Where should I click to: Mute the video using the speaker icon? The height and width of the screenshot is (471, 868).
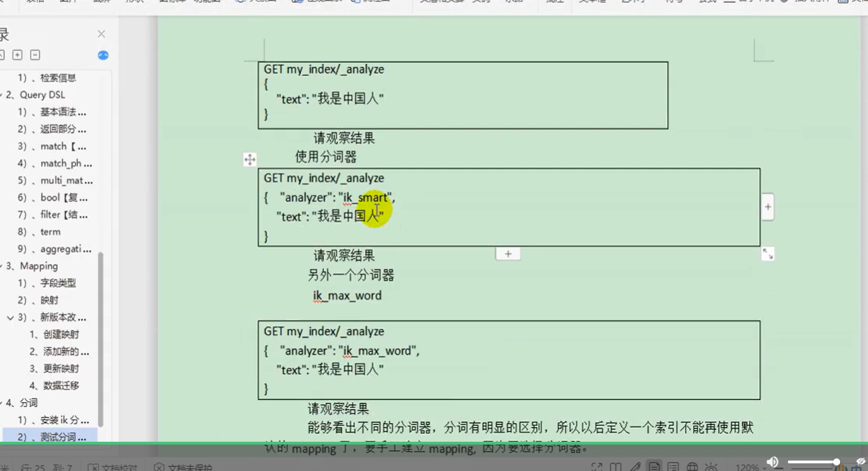point(773,462)
